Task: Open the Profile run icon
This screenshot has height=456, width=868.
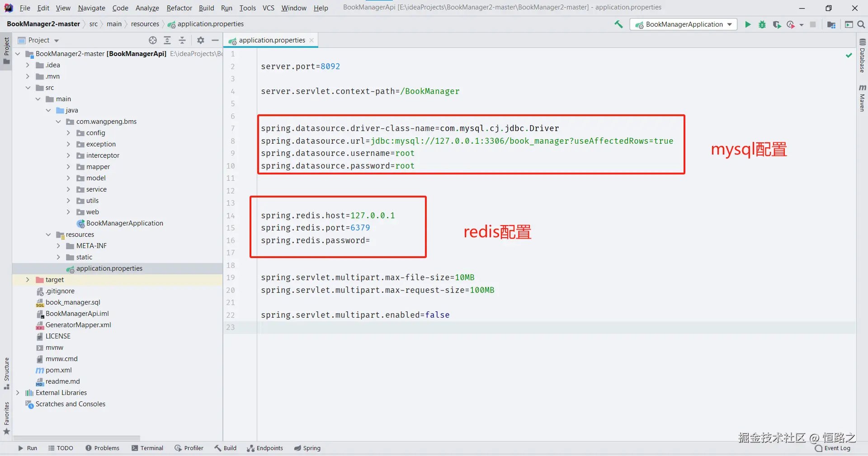Action: [791, 24]
